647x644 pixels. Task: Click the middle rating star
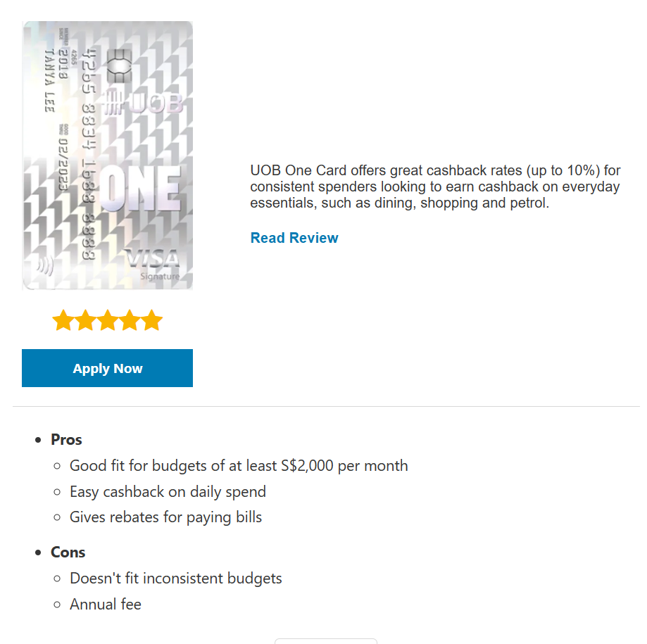coord(108,321)
